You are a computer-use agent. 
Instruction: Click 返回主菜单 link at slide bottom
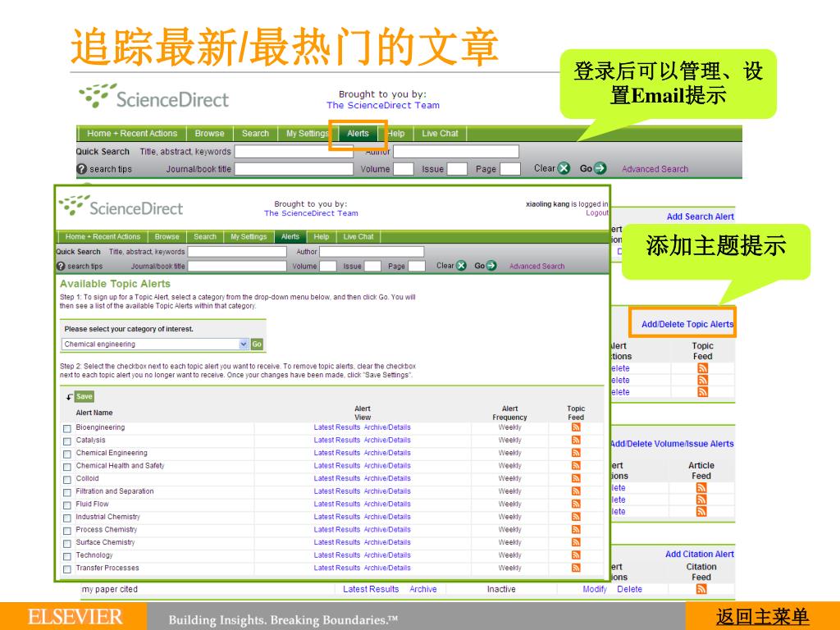(x=762, y=617)
